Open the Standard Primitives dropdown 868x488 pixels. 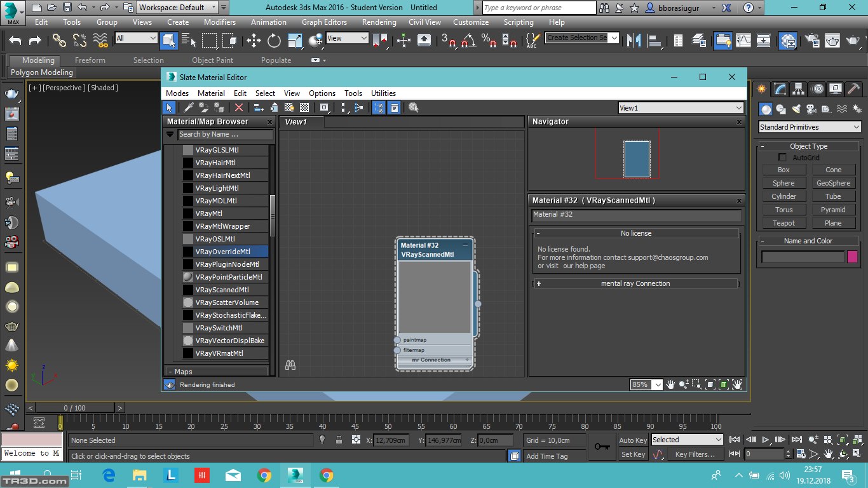(x=810, y=127)
